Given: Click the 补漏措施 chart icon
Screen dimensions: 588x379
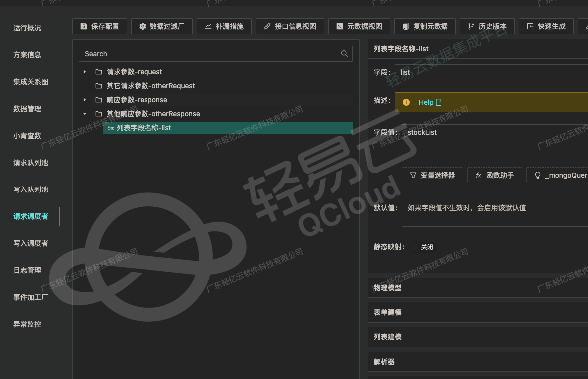Looking at the screenshot, I should tap(208, 26).
